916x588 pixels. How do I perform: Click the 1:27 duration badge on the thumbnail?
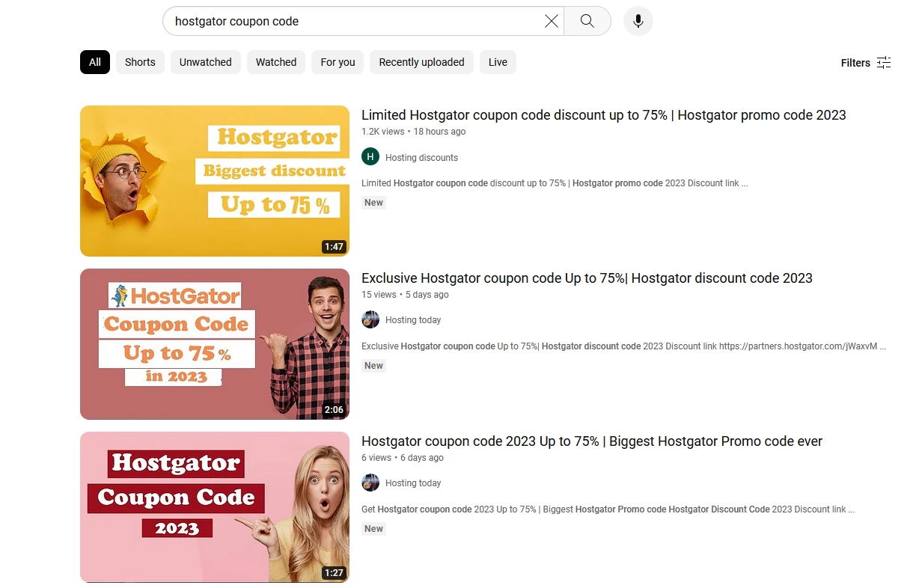[334, 573]
